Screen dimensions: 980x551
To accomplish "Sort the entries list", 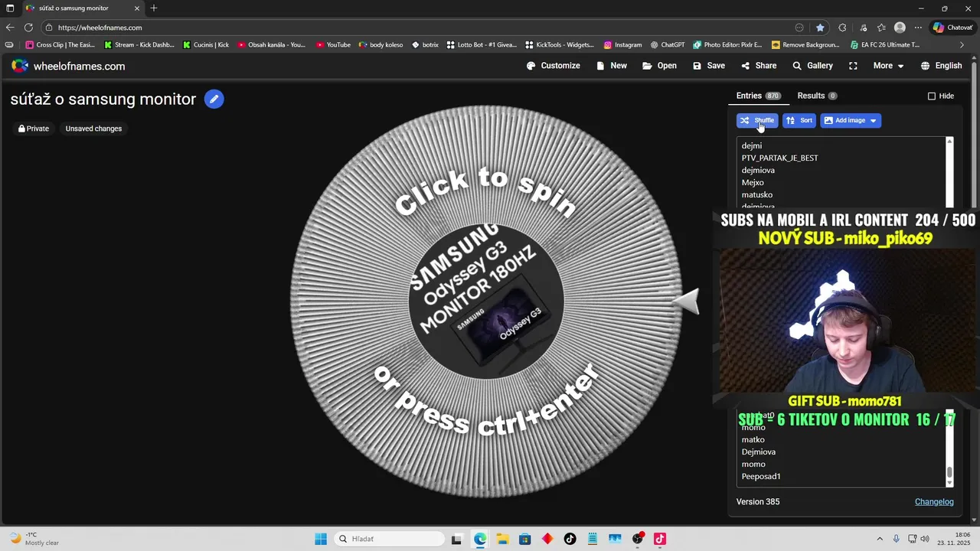I will pos(799,120).
